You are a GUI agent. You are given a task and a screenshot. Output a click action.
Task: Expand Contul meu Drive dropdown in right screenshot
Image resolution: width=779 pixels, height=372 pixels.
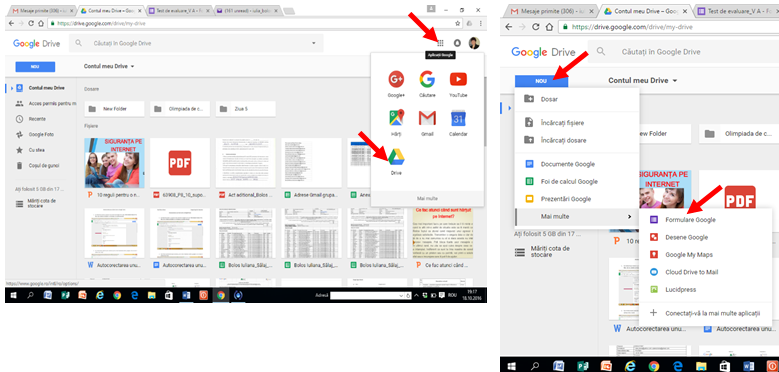pos(643,80)
